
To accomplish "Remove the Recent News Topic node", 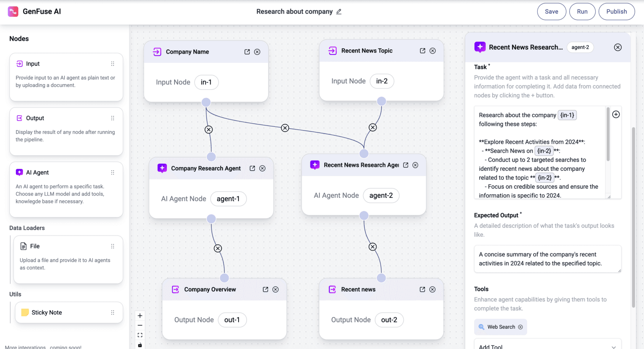I will [433, 51].
